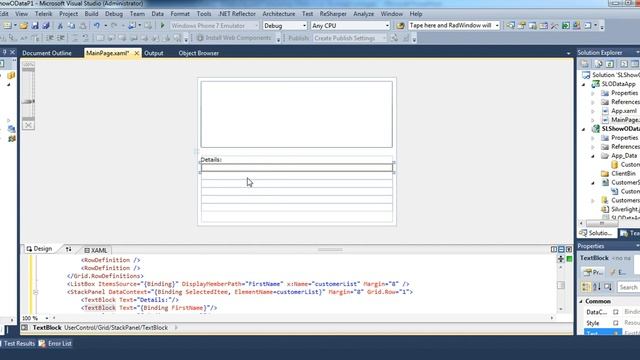Image resolution: width=640 pixels, height=360 pixels.
Task: Expand the App.xaml tree node
Action: coord(593,111)
